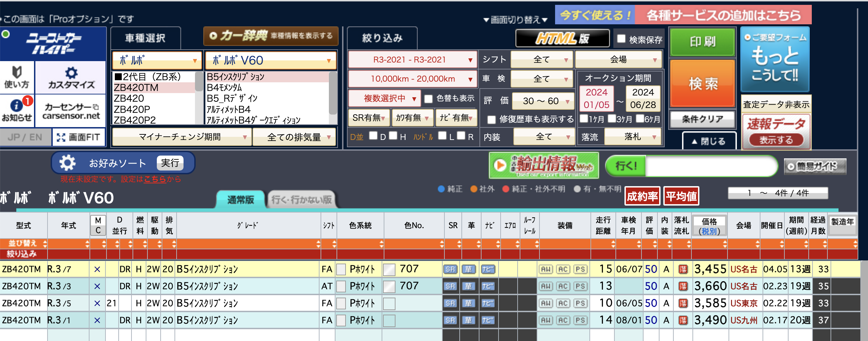Switch to the 通常版 tab
This screenshot has height=341, width=868.
240,200
